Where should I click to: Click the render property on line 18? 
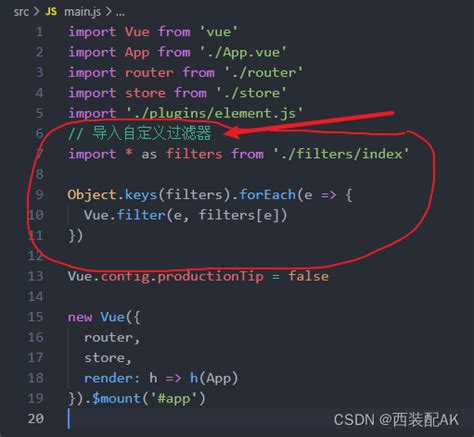[x=108, y=378]
